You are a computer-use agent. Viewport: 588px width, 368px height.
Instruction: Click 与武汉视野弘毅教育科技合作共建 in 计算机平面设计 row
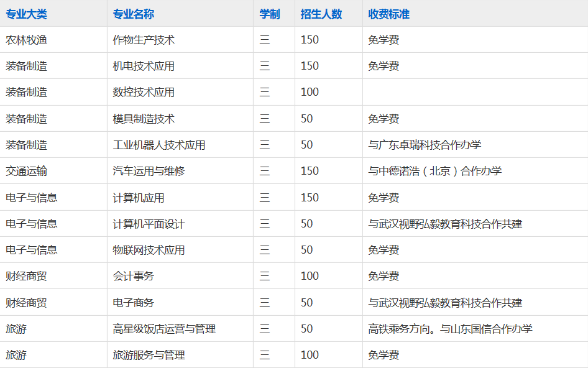pos(445,224)
